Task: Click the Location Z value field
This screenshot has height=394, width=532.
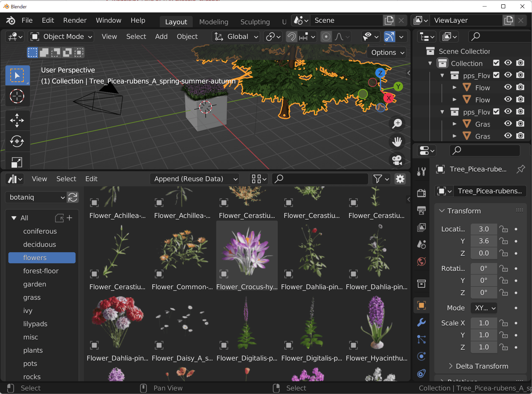Action: [x=484, y=253]
